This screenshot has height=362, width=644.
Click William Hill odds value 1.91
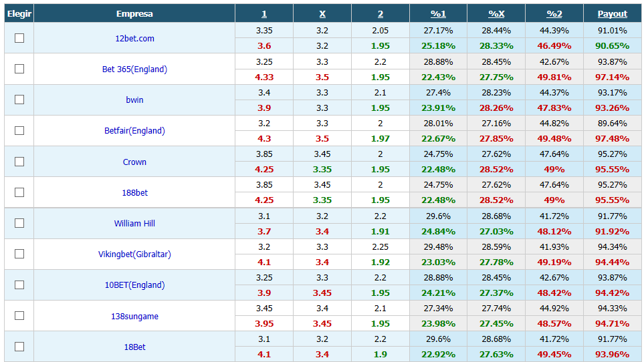pos(381,231)
